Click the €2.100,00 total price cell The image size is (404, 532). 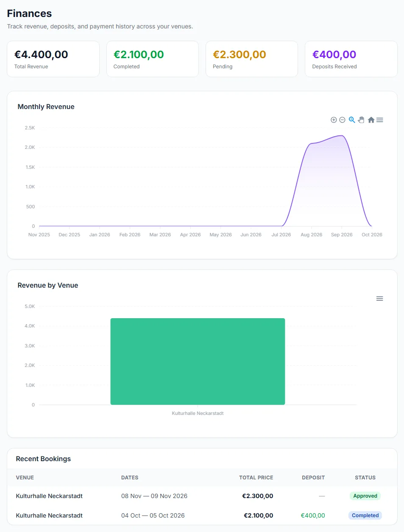pyautogui.click(x=259, y=515)
